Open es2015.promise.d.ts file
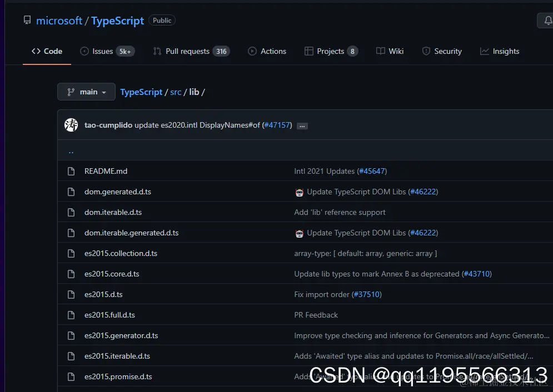Viewport: 553px width, 392px height. coord(118,376)
